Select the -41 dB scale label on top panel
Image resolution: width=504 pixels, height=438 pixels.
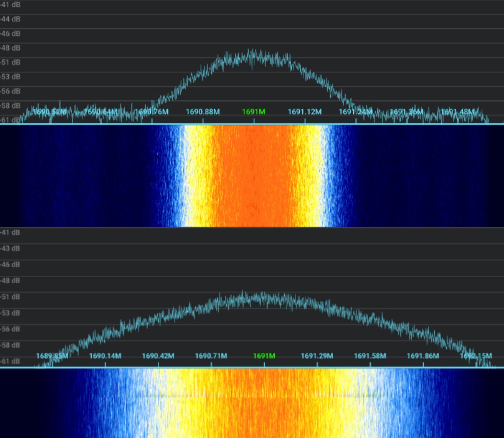pos(10,5)
